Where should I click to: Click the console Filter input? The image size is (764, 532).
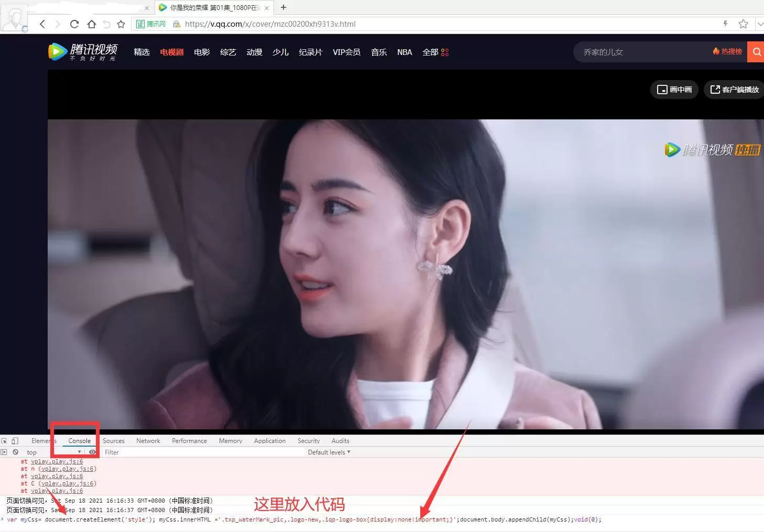click(x=203, y=452)
